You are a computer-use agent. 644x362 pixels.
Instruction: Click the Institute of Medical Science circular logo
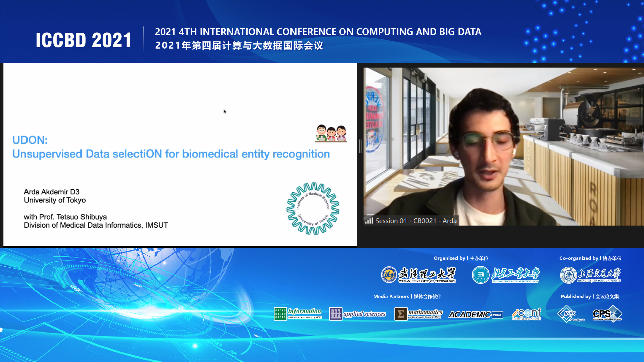point(313,208)
